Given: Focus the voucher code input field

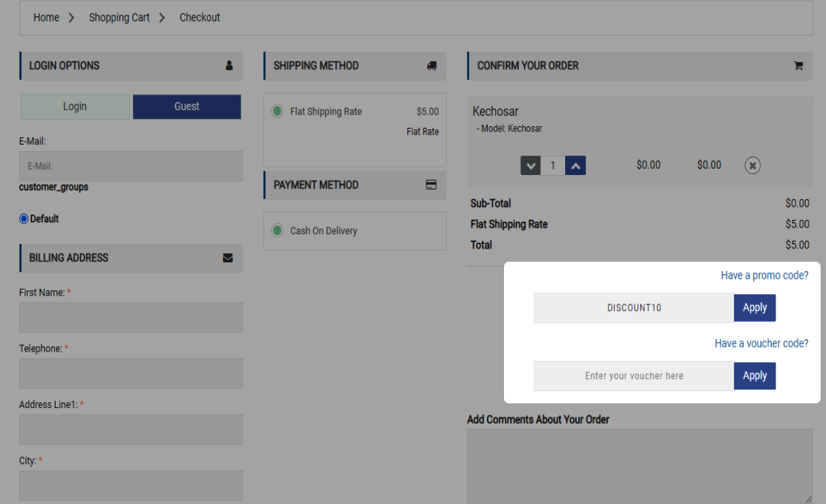Looking at the screenshot, I should tap(633, 376).
